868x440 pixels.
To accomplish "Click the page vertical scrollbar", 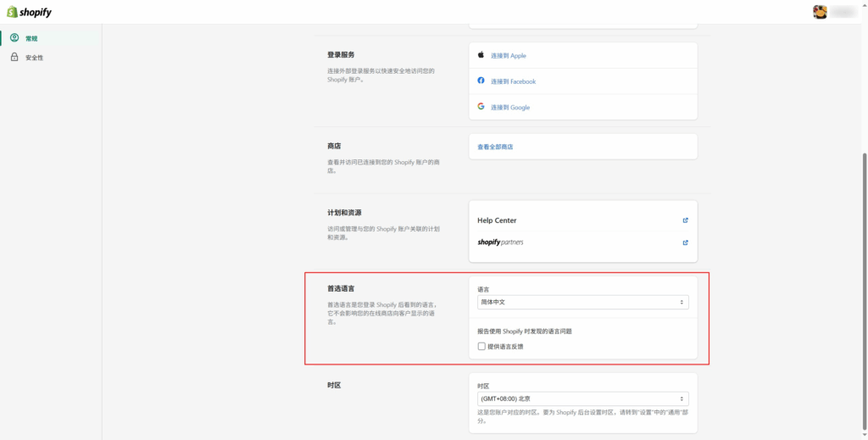I will click(864, 254).
